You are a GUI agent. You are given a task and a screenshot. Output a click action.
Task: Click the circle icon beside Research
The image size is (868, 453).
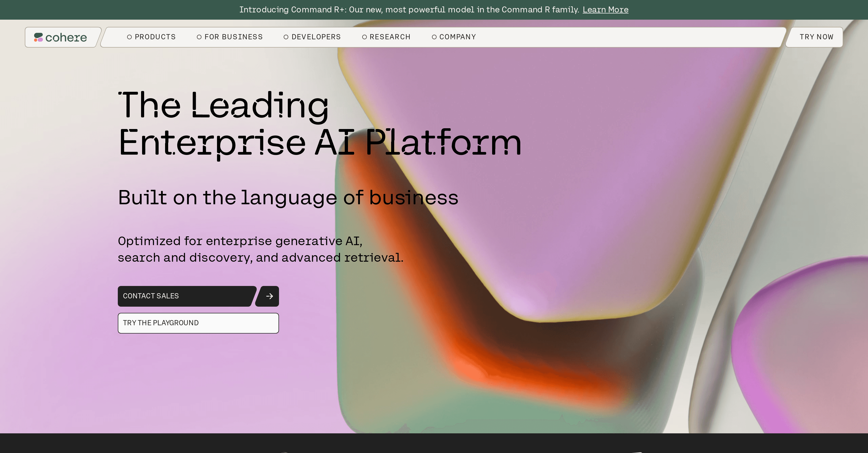click(x=364, y=37)
